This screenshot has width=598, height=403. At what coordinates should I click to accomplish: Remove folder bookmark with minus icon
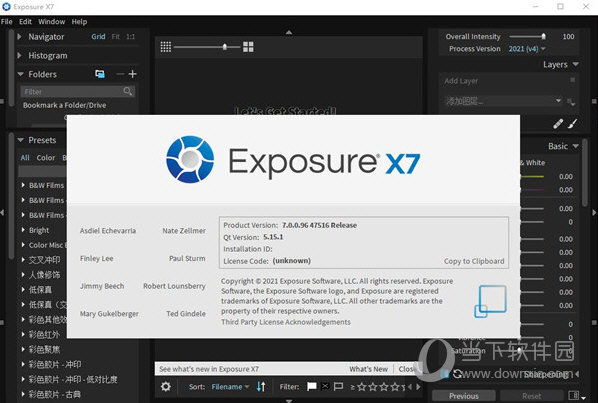pos(120,74)
